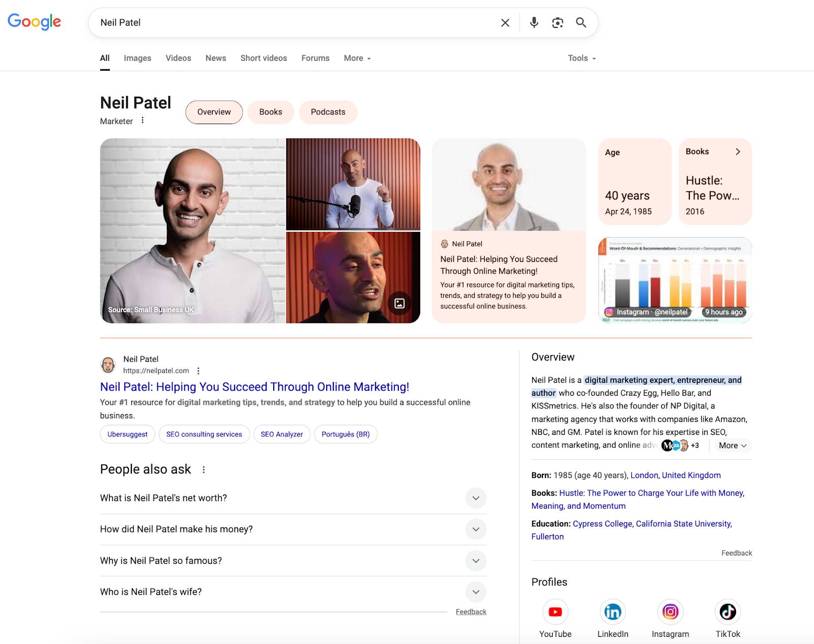
Task: Open the People also ask options menu
Action: 203,470
